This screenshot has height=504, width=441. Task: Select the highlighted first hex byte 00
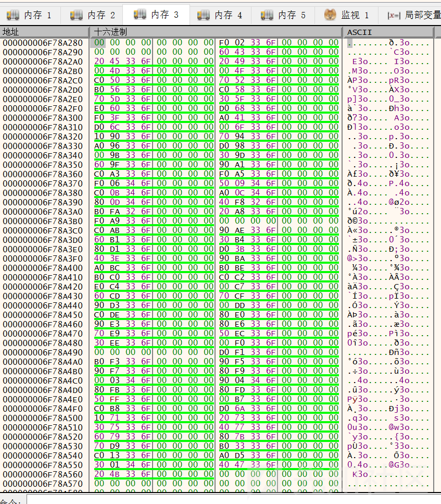click(99, 42)
